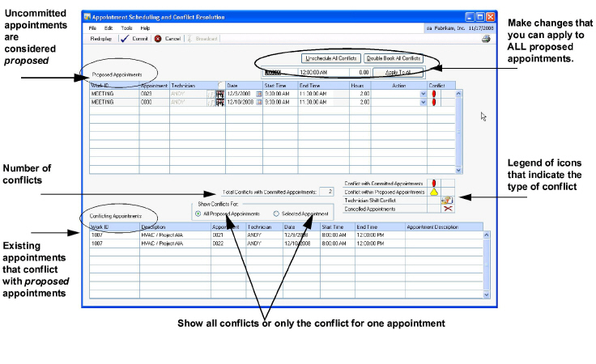Click the red Cancel toolbar icon
Screen dimensions: 596x364
158,39
